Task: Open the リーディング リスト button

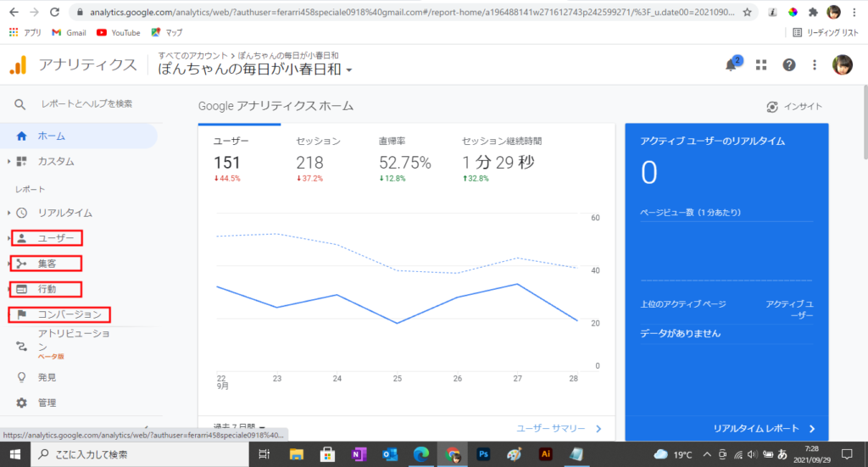Action: [x=826, y=33]
